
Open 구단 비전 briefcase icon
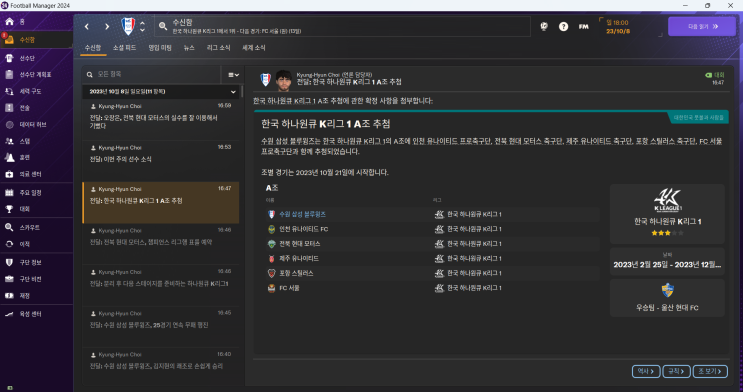coord(9,279)
